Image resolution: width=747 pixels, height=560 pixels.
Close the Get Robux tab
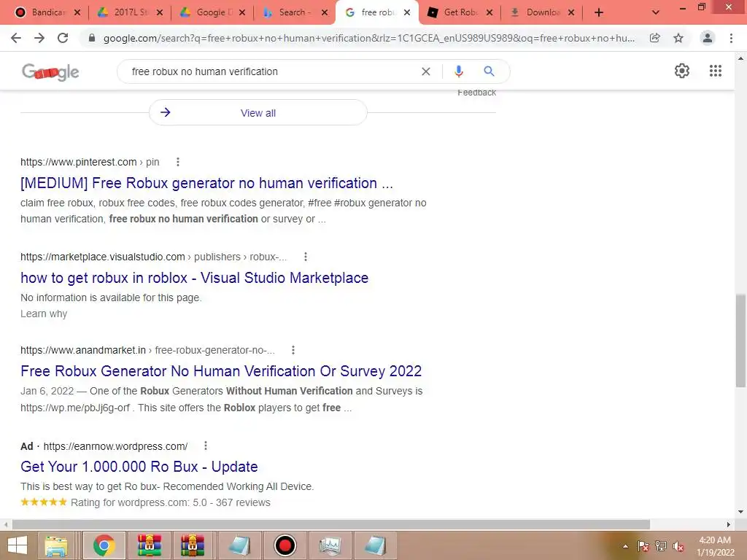point(489,12)
